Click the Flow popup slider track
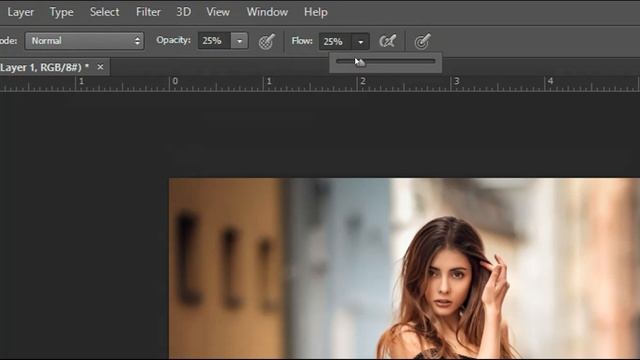The image size is (640, 360). pyautogui.click(x=386, y=61)
